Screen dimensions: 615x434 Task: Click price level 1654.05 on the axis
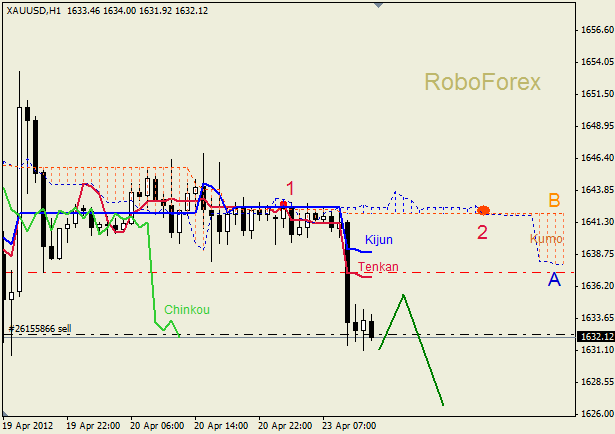[597, 62]
